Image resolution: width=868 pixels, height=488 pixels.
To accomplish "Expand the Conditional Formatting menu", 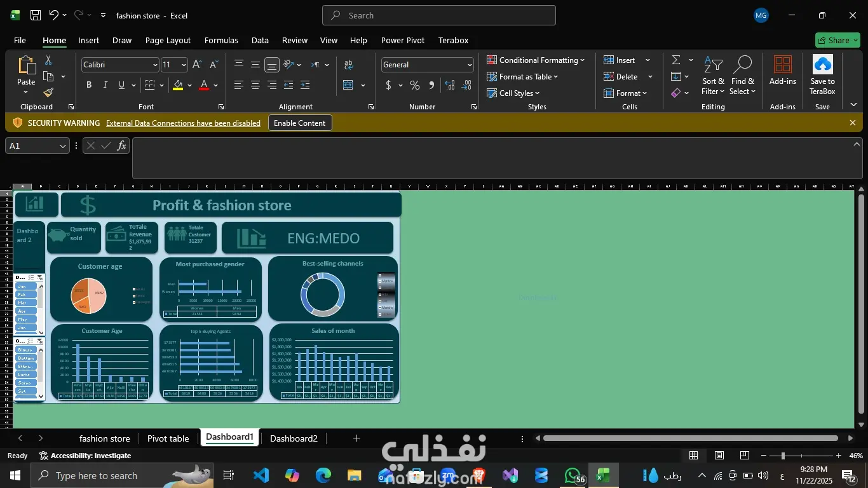I will tap(536, 60).
